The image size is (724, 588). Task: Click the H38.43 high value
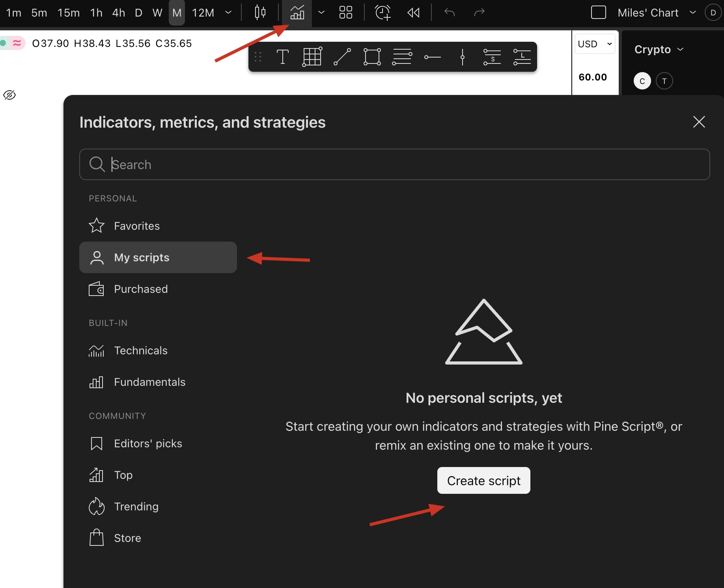92,43
